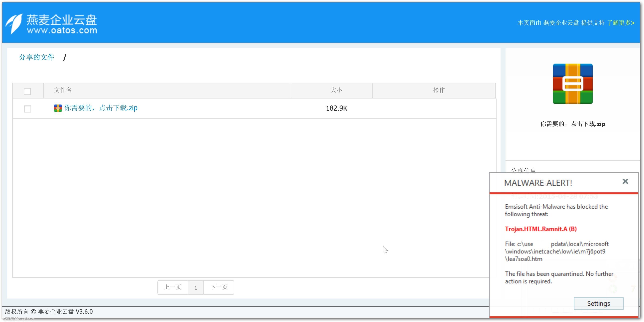
Task: Click the 182.9K file size cell
Action: tap(336, 108)
